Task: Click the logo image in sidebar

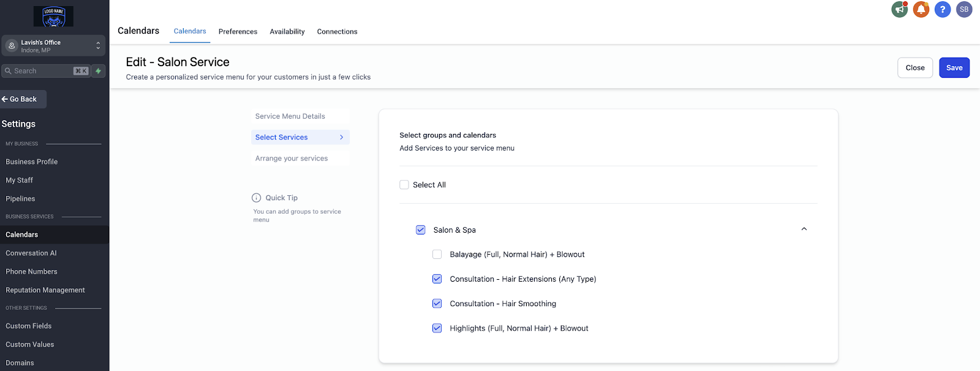Action: (53, 17)
